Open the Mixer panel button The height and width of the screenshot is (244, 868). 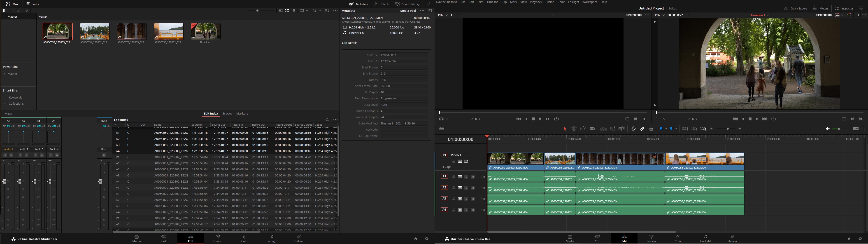click(13, 4)
